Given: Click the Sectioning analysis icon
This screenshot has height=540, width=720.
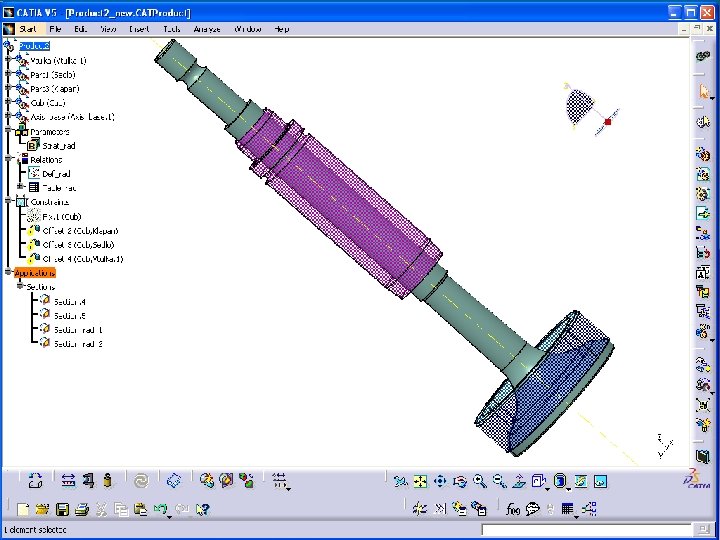Looking at the screenshot, I should point(226,481).
